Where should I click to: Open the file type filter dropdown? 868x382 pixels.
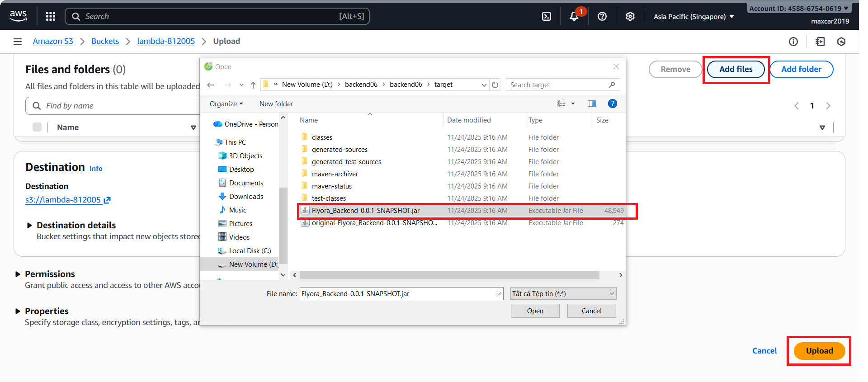pyautogui.click(x=563, y=294)
